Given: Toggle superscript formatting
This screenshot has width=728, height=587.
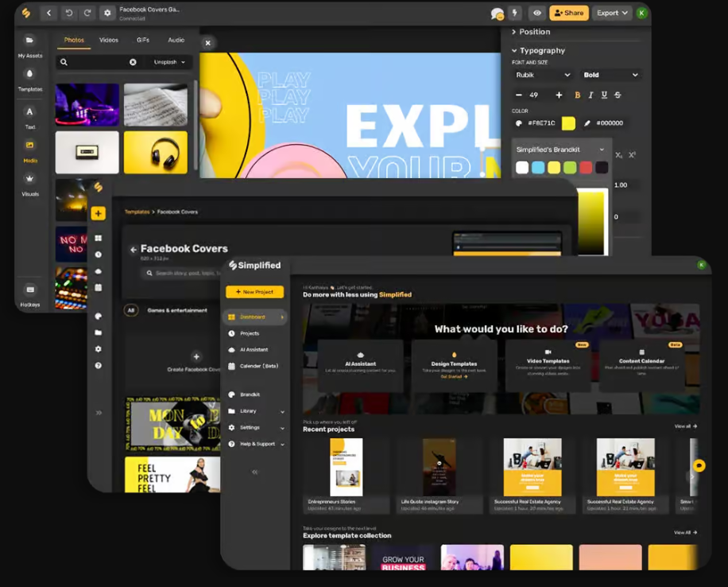Looking at the screenshot, I should pos(632,155).
